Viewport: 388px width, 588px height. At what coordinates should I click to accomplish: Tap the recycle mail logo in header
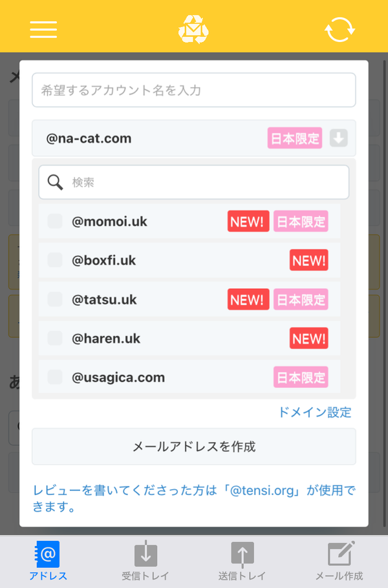(193, 29)
